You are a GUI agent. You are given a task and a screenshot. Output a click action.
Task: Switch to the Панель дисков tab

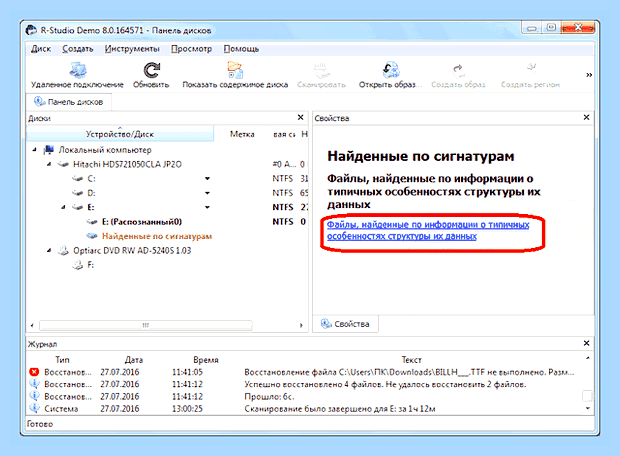tap(69, 102)
